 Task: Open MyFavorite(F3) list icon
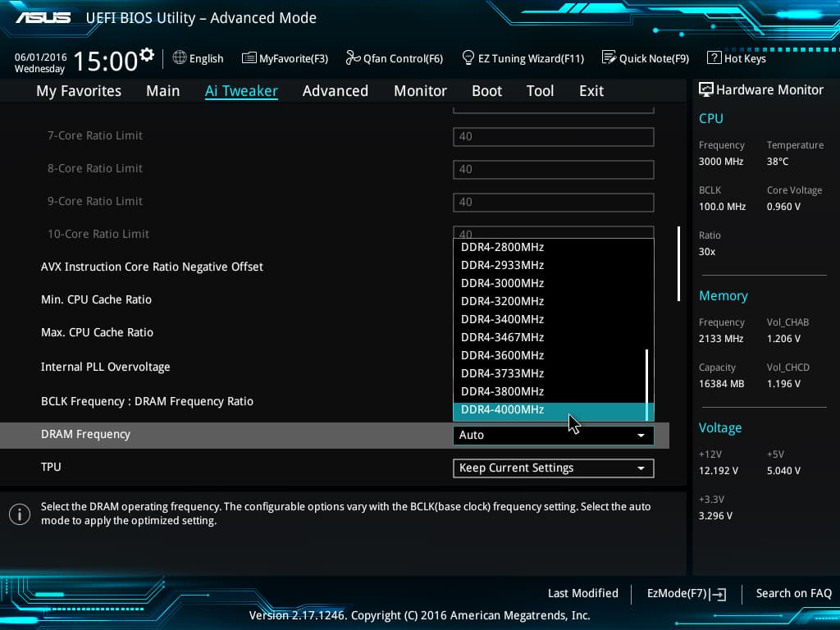click(249, 57)
